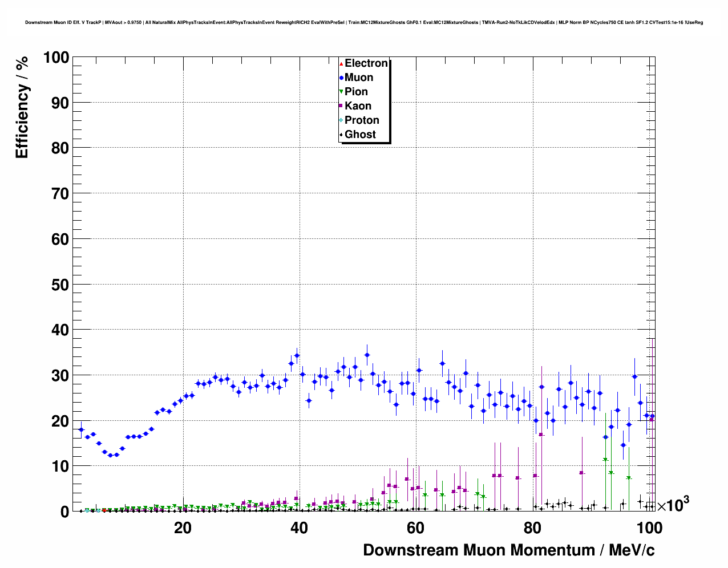The height and width of the screenshot is (568, 728).
Task: Click the y-axis label 60
Action: pos(60,240)
